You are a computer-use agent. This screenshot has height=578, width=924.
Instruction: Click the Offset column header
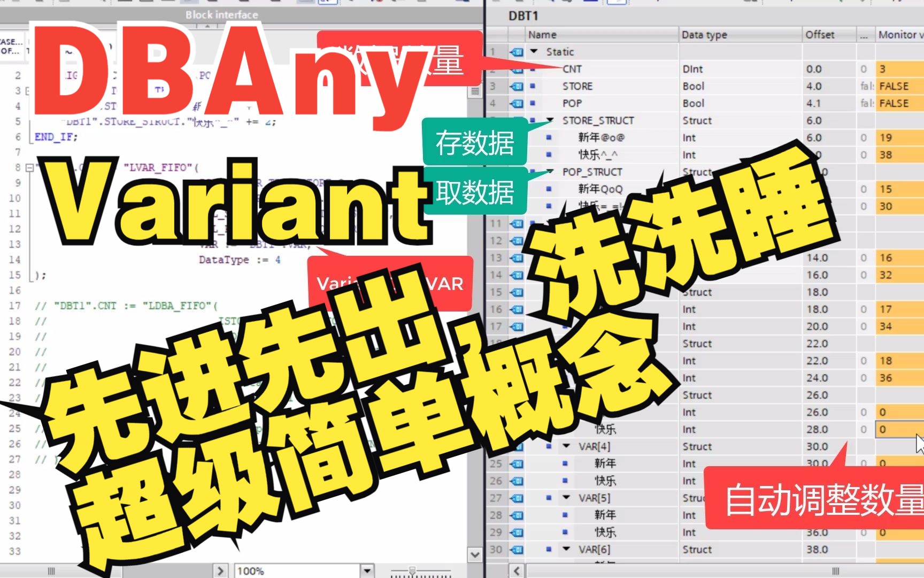coord(829,35)
